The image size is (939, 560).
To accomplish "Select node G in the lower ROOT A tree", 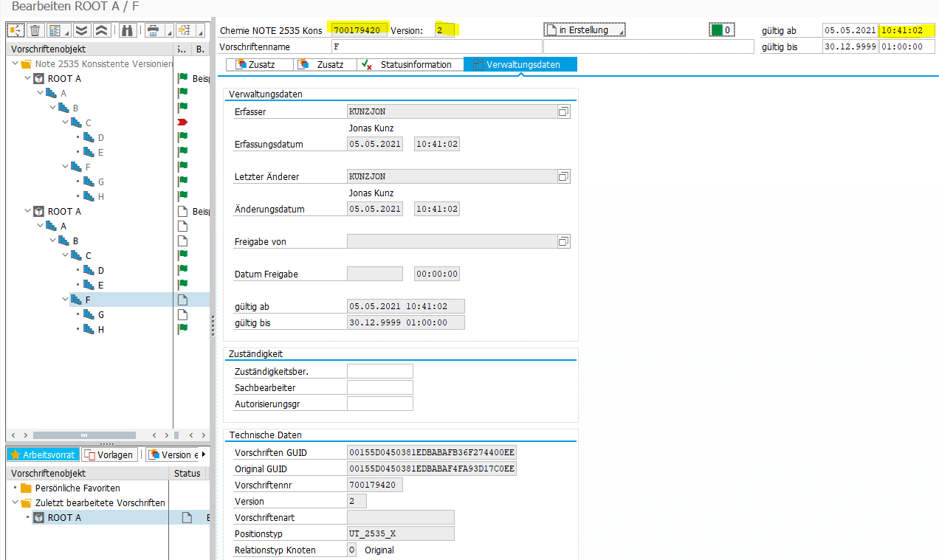I will 101,314.
